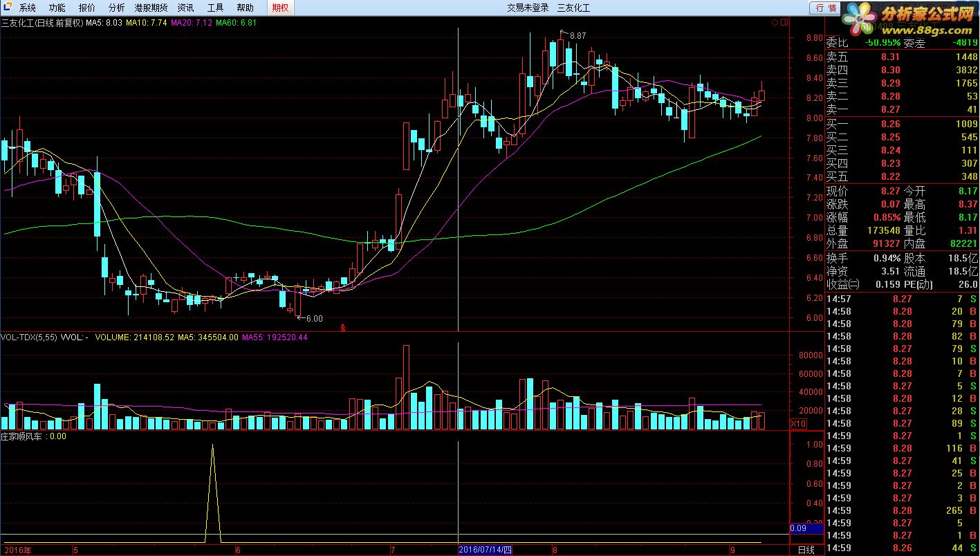This screenshot has width=980, height=556.
Task: Click the 总量 173548 value
Action: pos(882,230)
